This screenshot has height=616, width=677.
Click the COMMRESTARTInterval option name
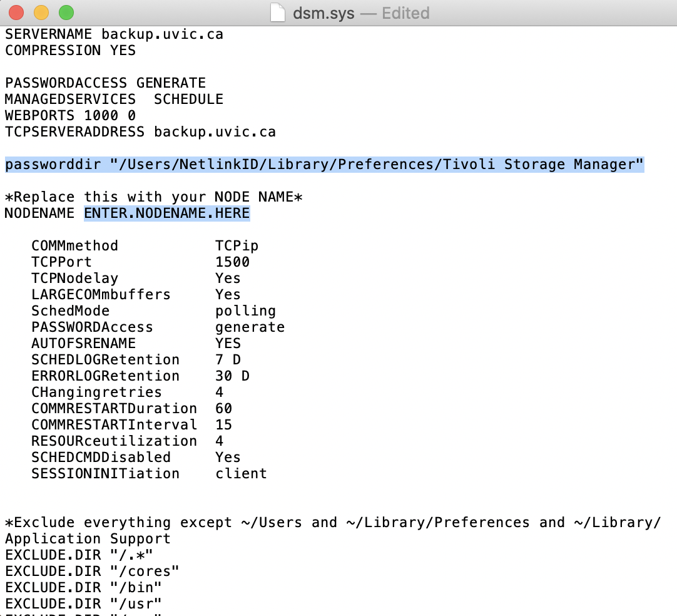click(114, 425)
